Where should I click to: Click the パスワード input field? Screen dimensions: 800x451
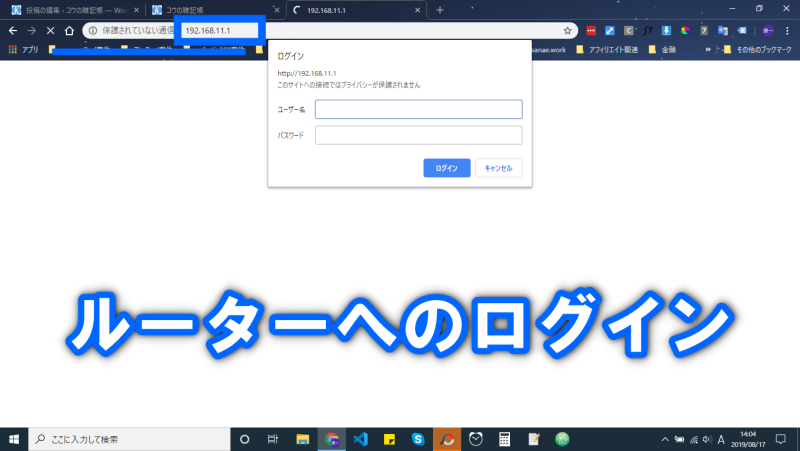[418, 135]
